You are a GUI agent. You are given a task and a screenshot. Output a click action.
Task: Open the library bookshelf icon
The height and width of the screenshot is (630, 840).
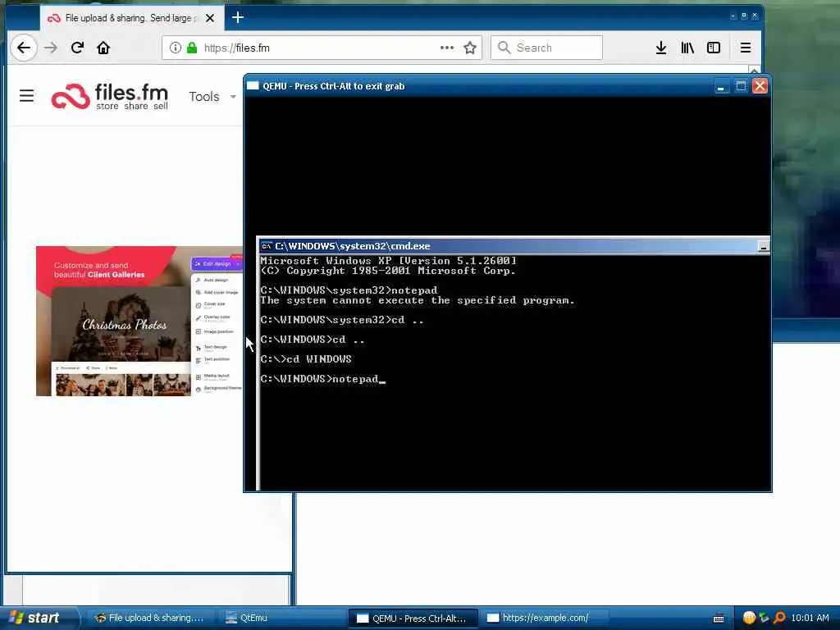(687, 48)
